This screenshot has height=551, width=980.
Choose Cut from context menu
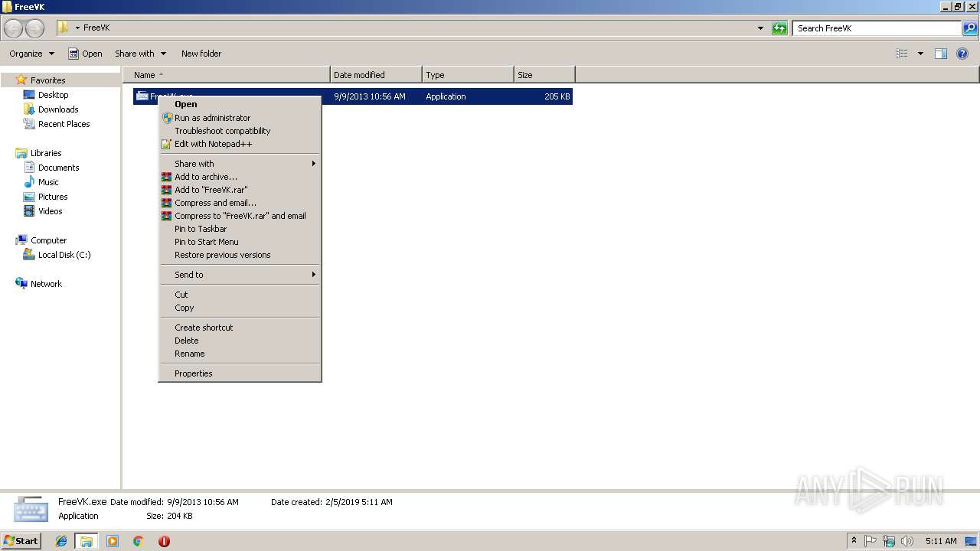240,295
